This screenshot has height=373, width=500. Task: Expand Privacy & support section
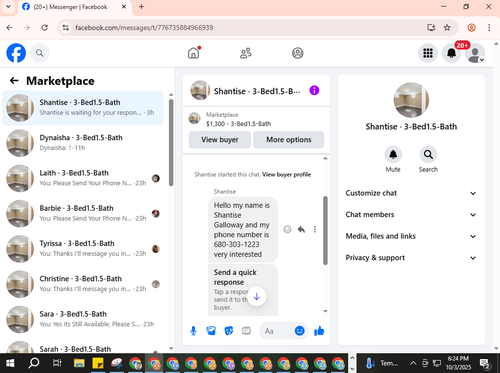click(x=411, y=258)
